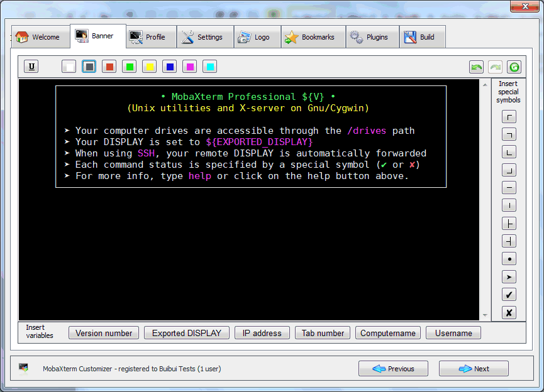Image resolution: width=544 pixels, height=392 pixels.
Task: Click the MobaXterm Customizer status bar icon
Action: click(x=24, y=368)
